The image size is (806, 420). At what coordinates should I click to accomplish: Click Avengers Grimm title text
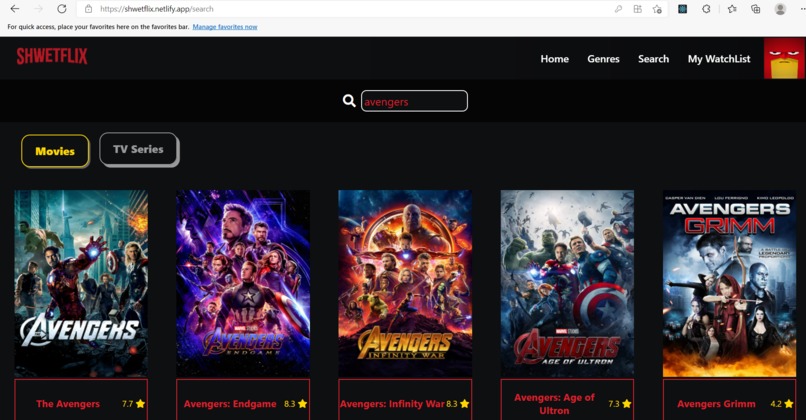point(716,404)
